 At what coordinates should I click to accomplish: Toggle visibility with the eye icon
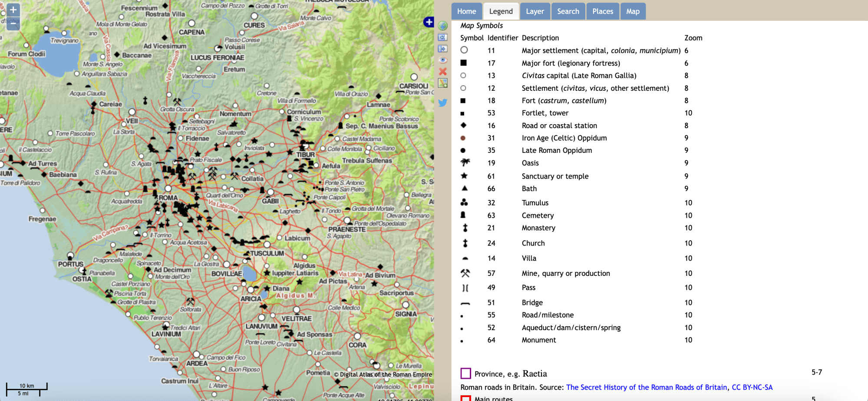click(x=442, y=60)
